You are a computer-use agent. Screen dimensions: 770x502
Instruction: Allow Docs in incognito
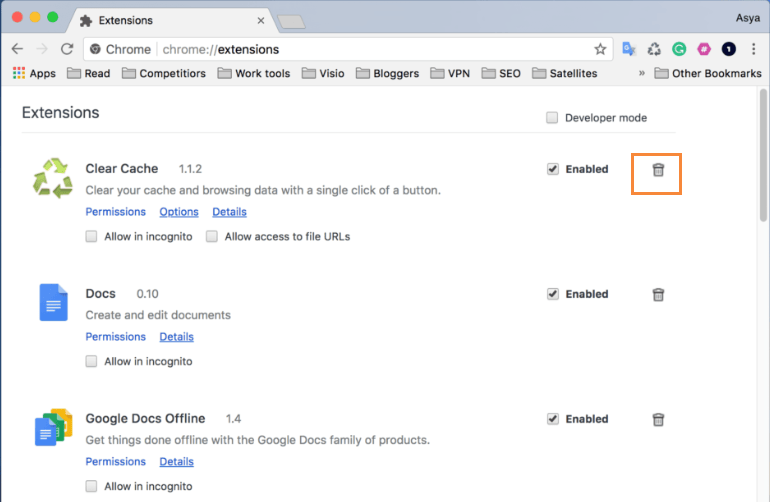tap(91, 361)
